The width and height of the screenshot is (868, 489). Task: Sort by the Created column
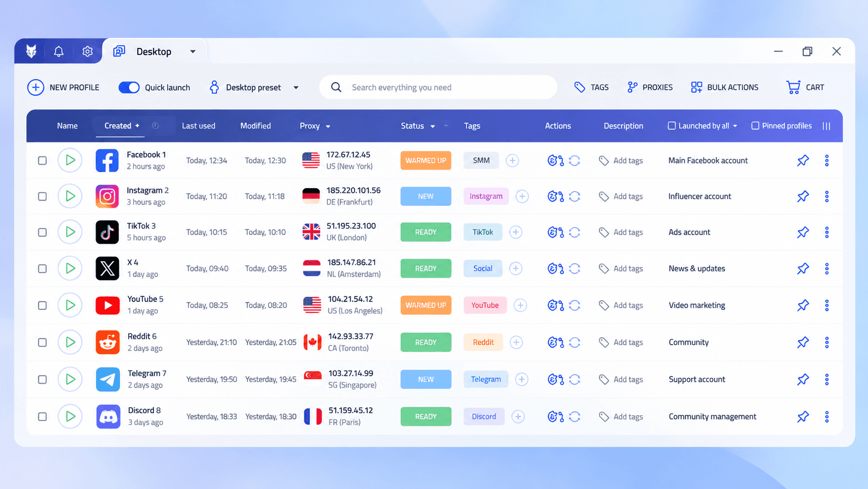(118, 126)
